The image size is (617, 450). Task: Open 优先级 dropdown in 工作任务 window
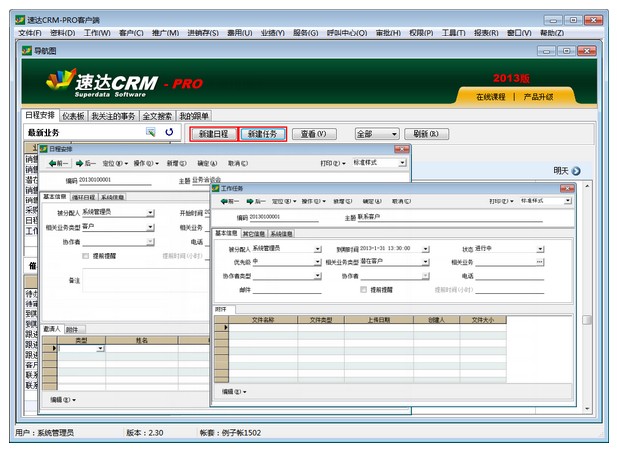317,262
